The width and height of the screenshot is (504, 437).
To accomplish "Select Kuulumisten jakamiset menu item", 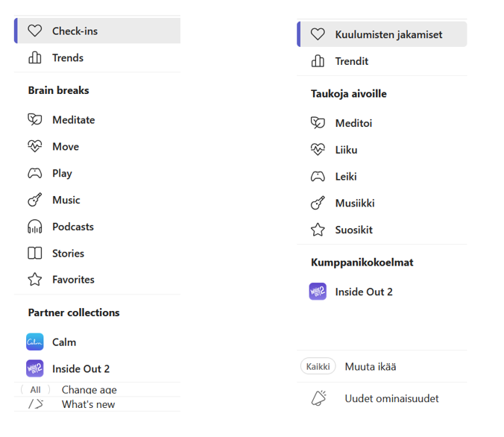I will pos(378,34).
